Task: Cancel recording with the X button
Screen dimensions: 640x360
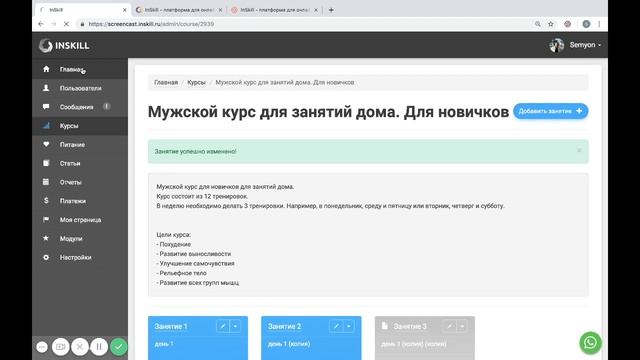Action: pyautogui.click(x=80, y=347)
